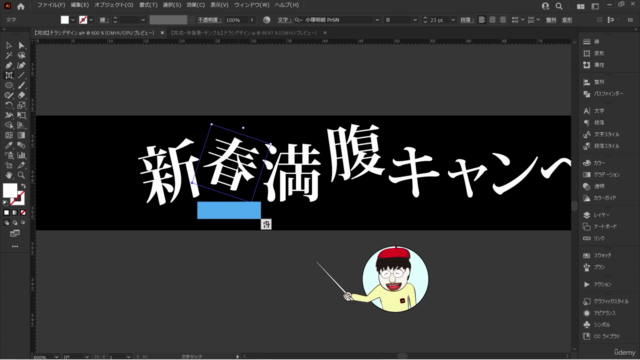Enable Draw Inside mode
The width and height of the screenshot is (640, 360).
(x=23, y=223)
